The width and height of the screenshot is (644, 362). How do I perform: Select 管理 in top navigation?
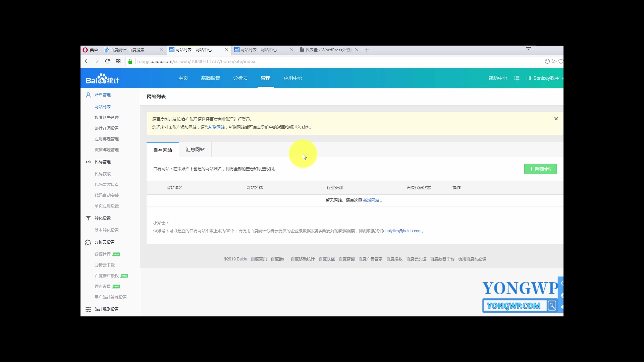point(266,78)
